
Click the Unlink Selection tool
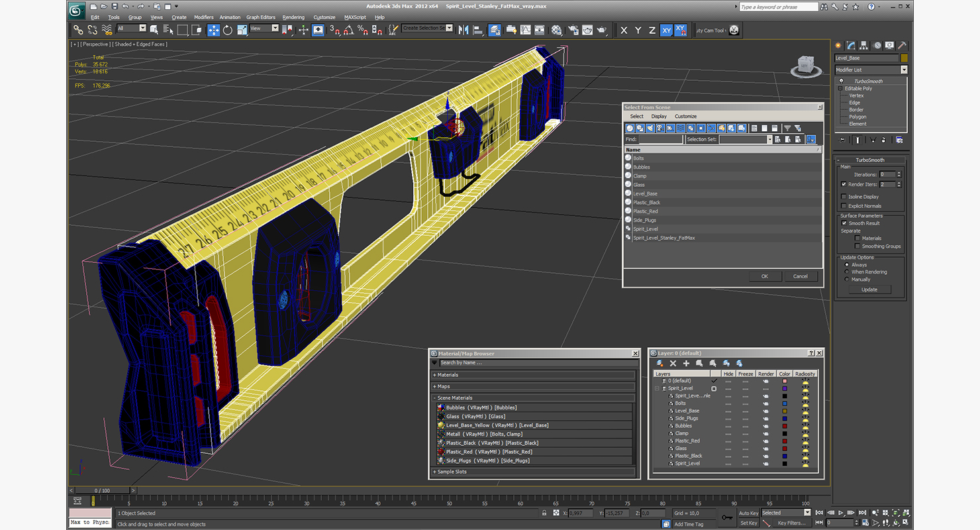pos(92,30)
